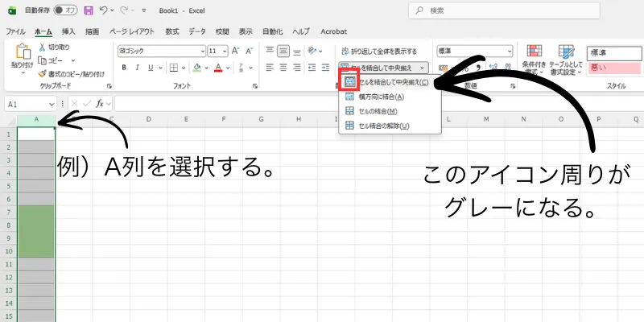
Task: Open the number format dropdown (標準)
Action: pyautogui.click(x=510, y=52)
